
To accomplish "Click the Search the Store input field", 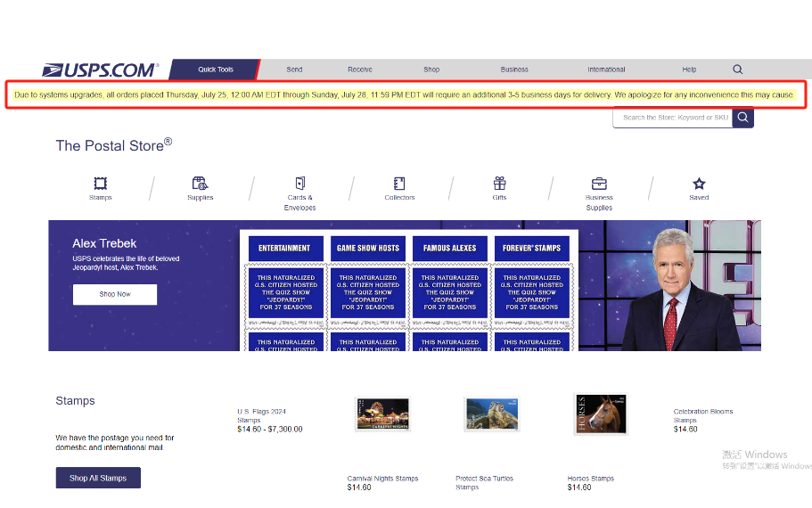I will click(x=673, y=118).
